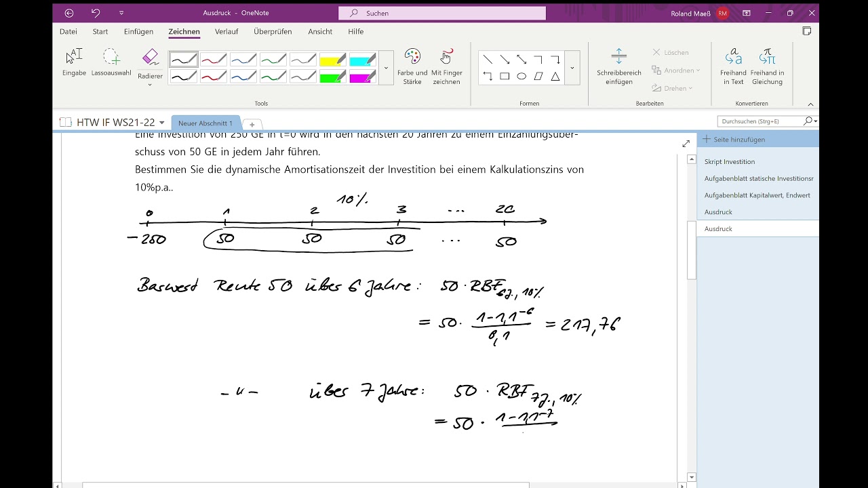Open the Anordnen dropdown

(x=676, y=70)
